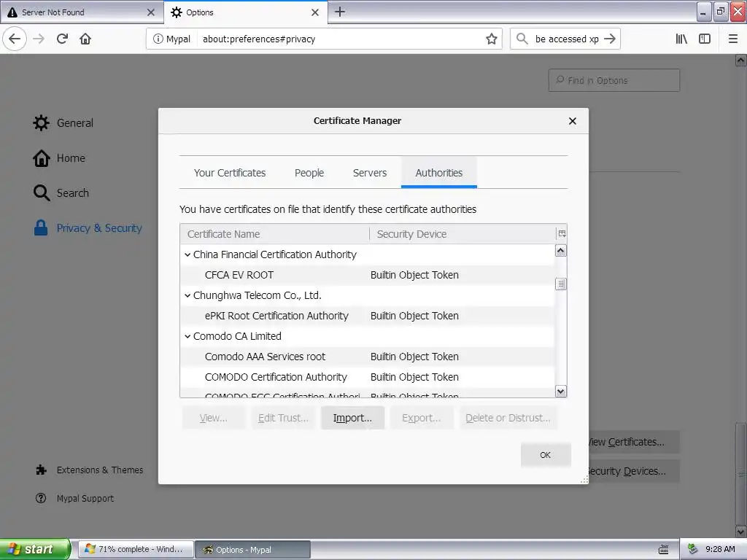The image size is (747, 560).
Task: Open the on-screen keyboard tray icon
Action: [664, 550]
